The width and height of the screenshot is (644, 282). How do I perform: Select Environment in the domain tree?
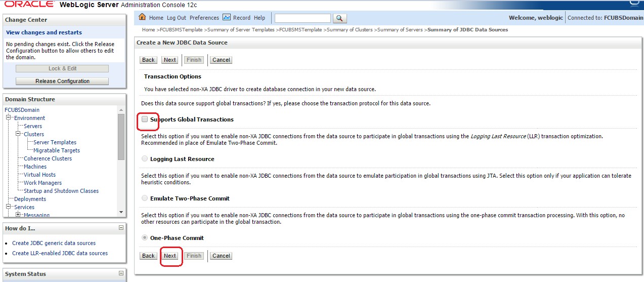[29, 118]
